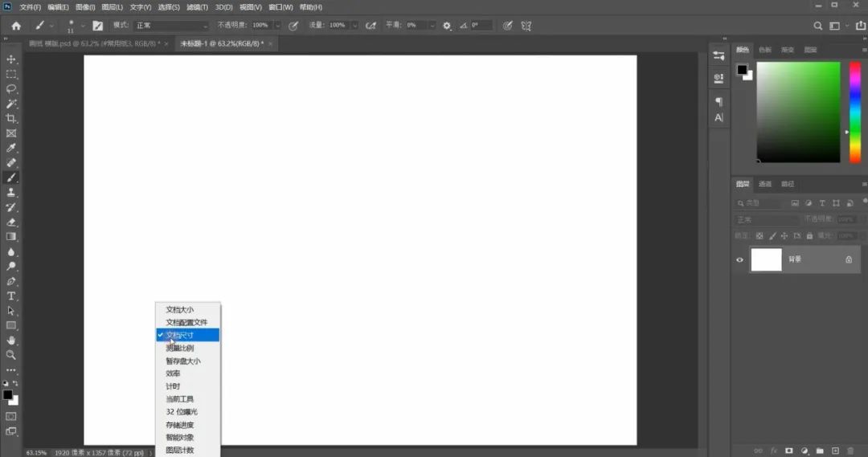
Task: Open the 窗口(W) menu
Action: click(x=280, y=7)
